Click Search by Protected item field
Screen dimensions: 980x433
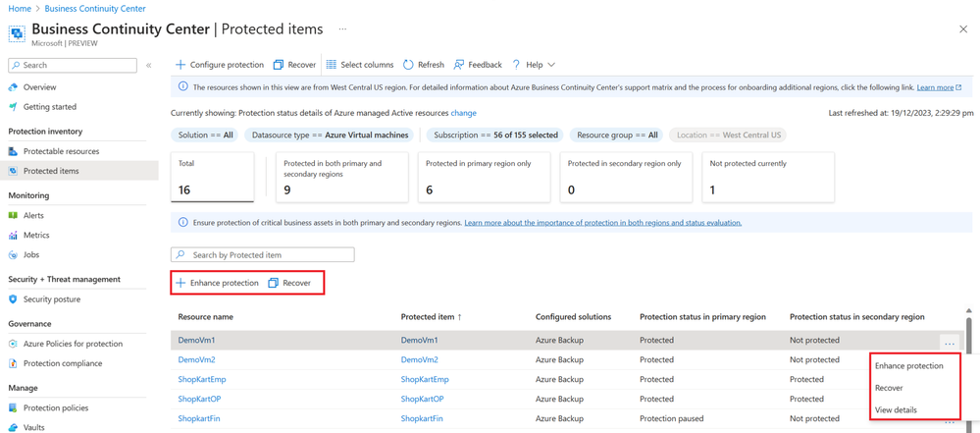coord(263,254)
